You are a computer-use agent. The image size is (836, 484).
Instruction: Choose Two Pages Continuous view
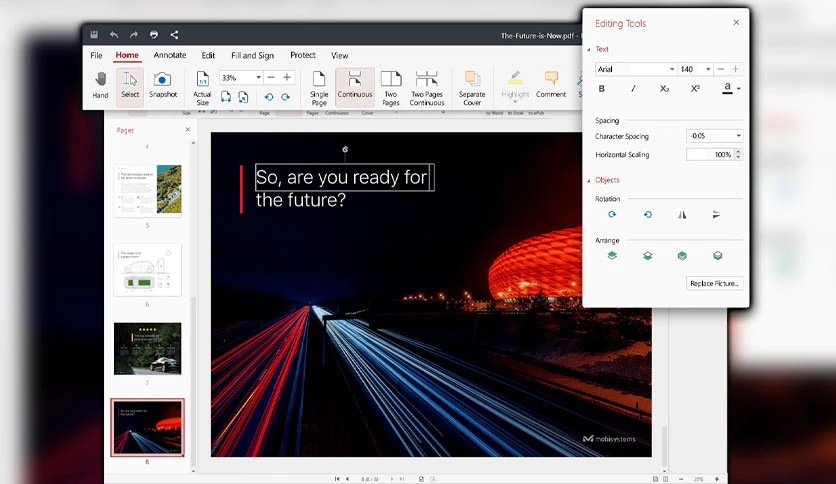[x=427, y=88]
